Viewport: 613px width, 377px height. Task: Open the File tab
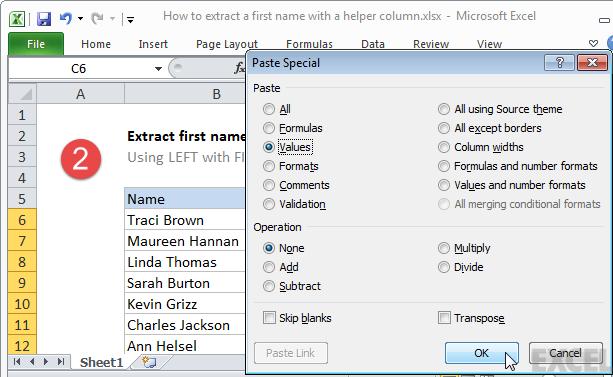pos(36,44)
